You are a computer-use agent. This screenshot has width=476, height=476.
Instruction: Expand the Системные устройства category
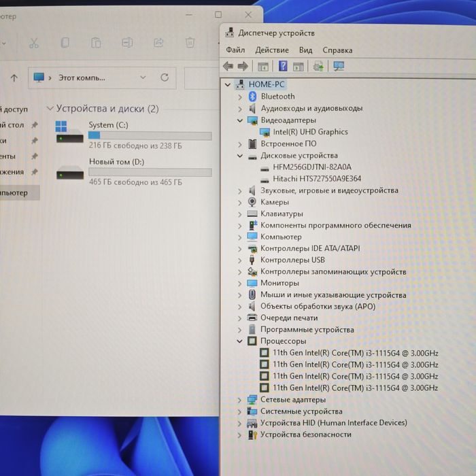tap(239, 411)
